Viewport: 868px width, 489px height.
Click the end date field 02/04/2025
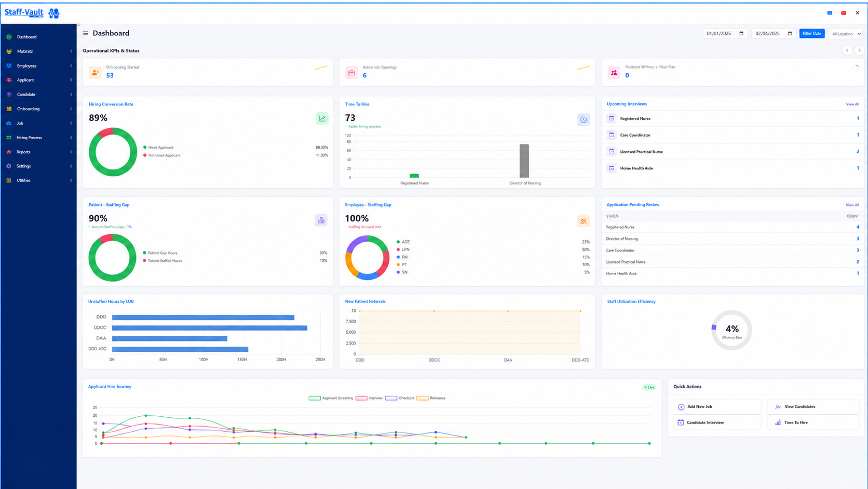click(774, 33)
